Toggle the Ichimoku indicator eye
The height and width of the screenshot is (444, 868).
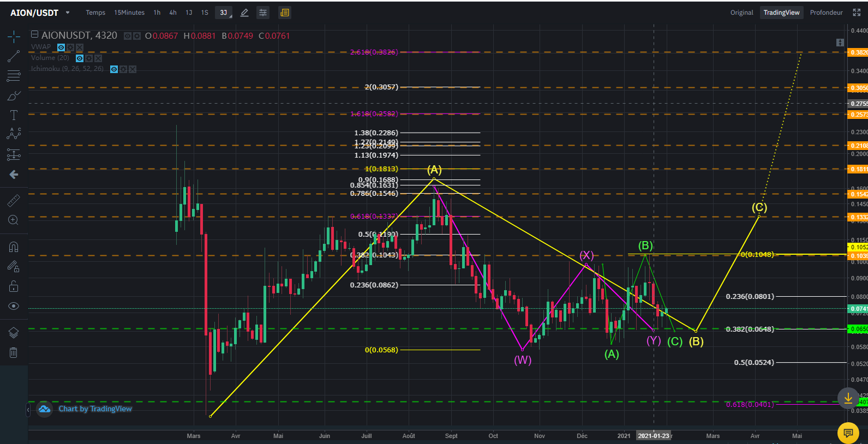click(x=114, y=69)
